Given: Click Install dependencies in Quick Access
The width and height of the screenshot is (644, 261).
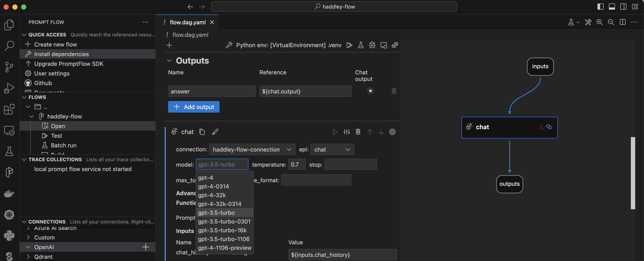Looking at the screenshot, I should click(x=62, y=54).
